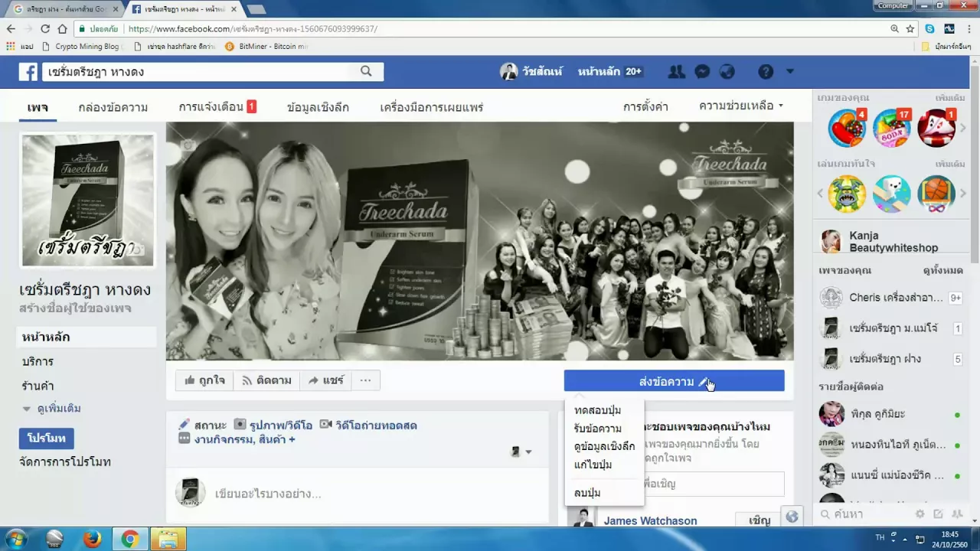Click the ถูกใจ like button
Image resolution: width=980 pixels, height=551 pixels.
tap(204, 380)
